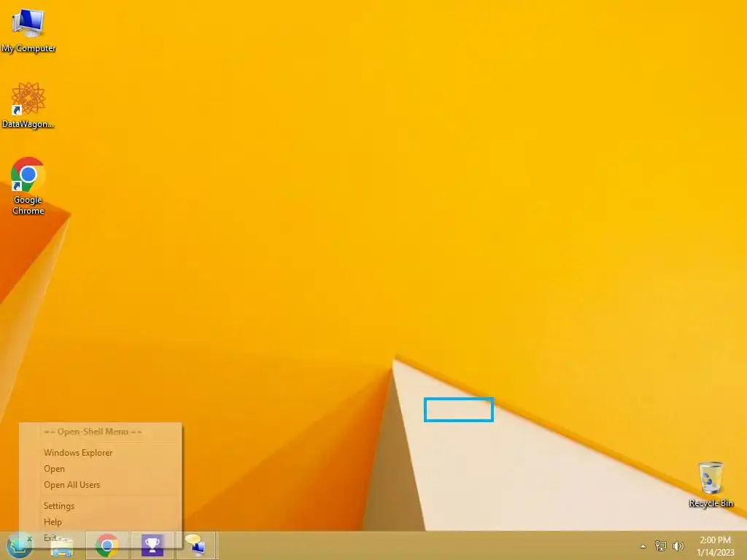Viewport: 747px width, 560px height.
Task: Open File Explorer from the taskbar
Action: (x=62, y=548)
